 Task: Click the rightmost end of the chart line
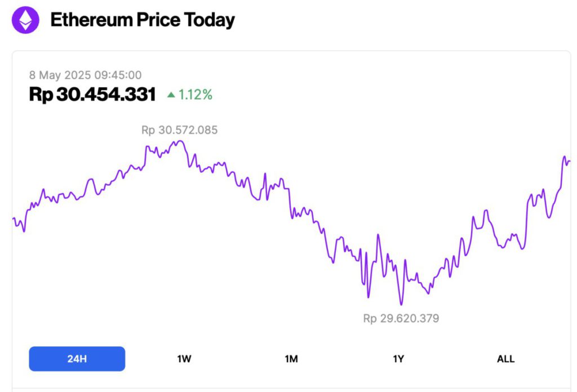pyautogui.click(x=570, y=162)
